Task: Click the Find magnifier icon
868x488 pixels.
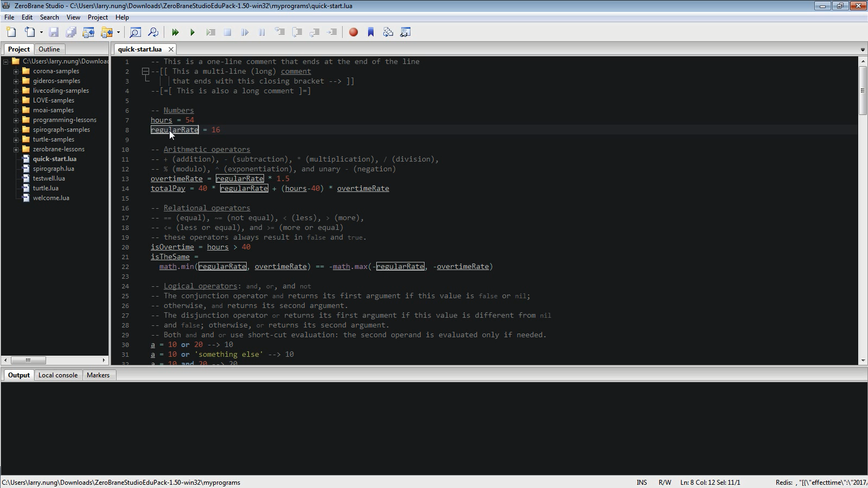Action: [136, 33]
